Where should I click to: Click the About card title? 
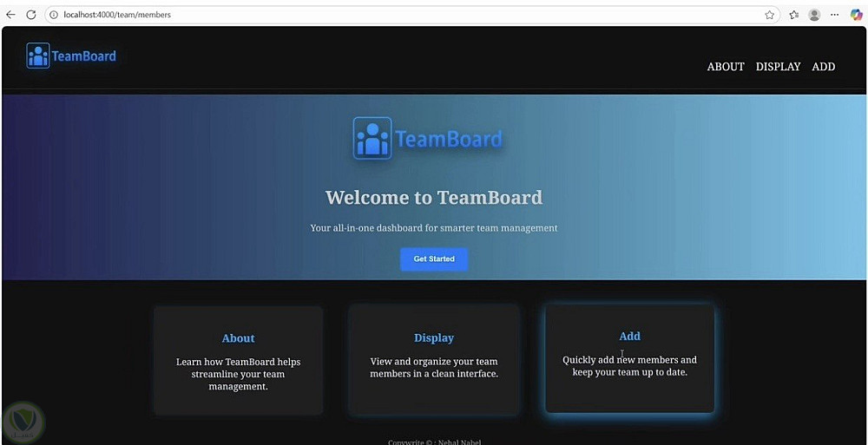click(x=239, y=338)
